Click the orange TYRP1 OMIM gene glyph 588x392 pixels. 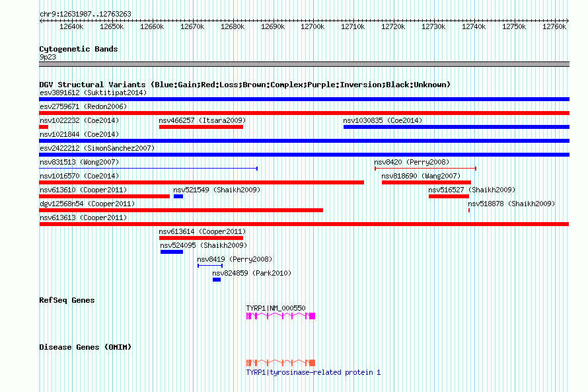(281, 363)
